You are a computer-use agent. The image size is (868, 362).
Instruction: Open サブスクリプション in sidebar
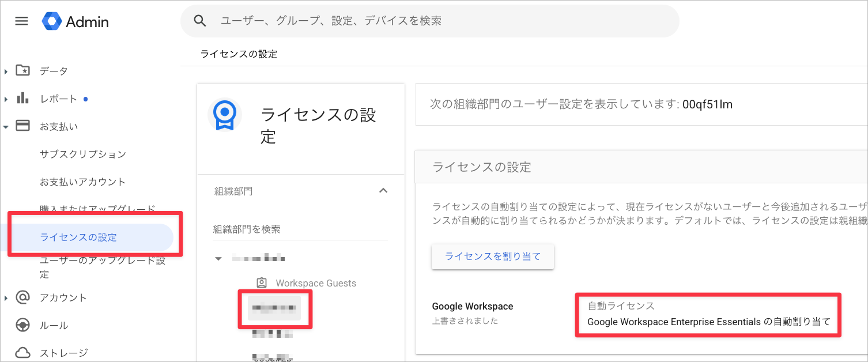[x=83, y=154]
